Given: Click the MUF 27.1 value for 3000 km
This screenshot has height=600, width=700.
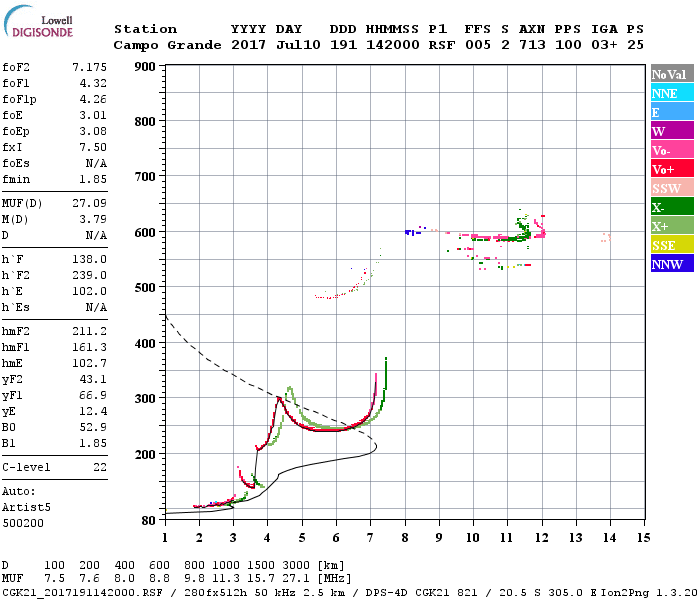Looking at the screenshot, I should pos(295,579).
